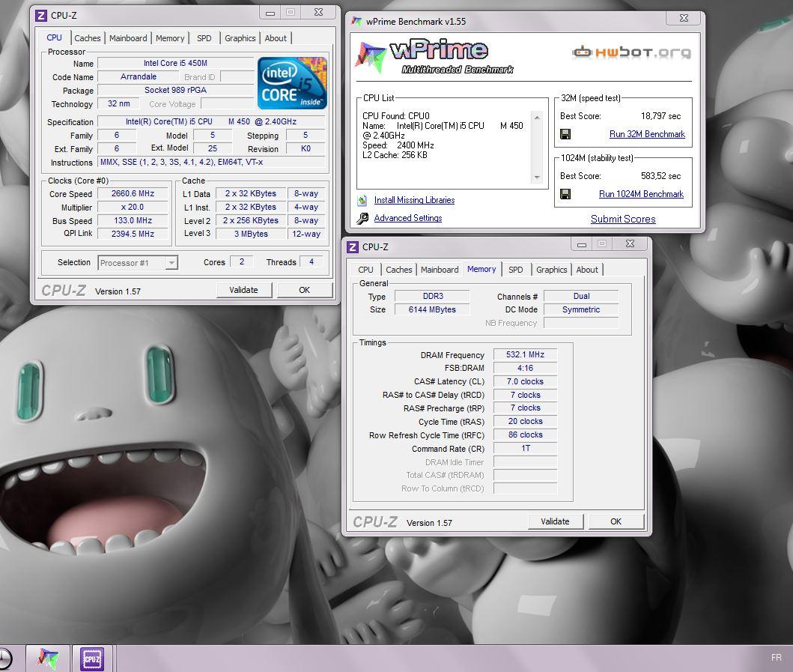793x672 pixels.
Task: Open Graphics tab in lower CPU-Z window
Action: tap(552, 270)
